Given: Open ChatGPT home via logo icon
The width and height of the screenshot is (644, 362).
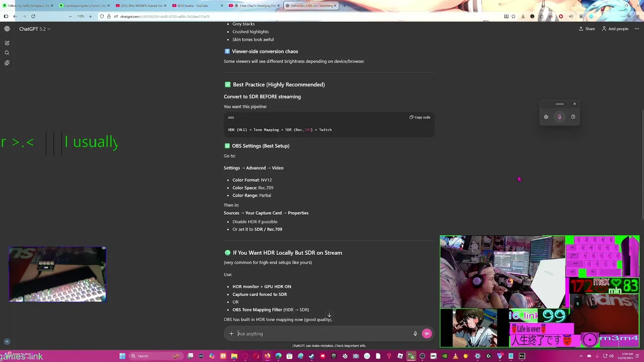Looking at the screenshot, I should click(7, 29).
